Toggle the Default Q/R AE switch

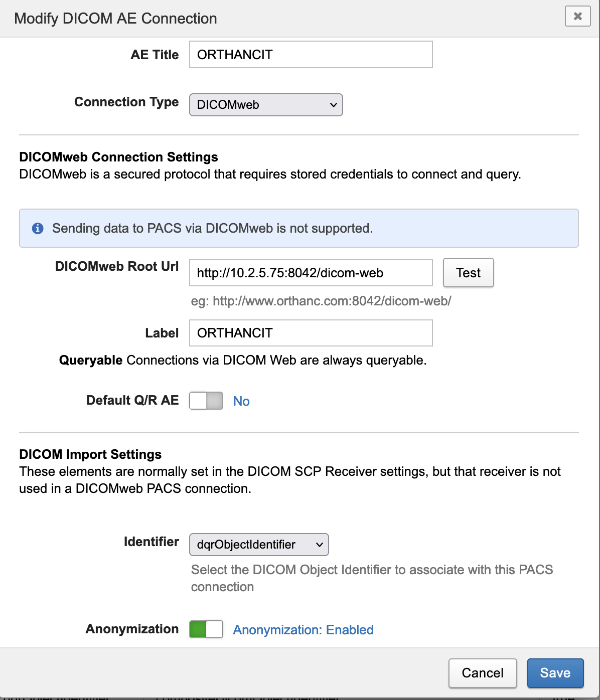click(206, 401)
